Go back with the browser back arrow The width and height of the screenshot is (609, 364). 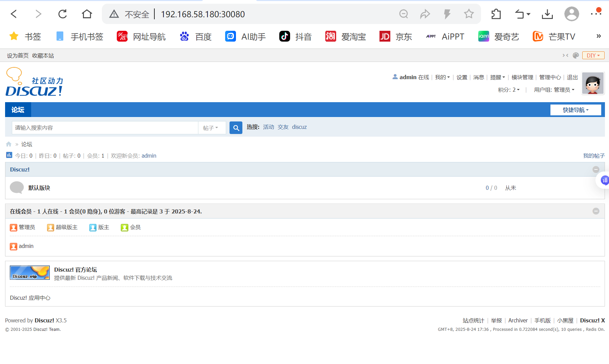click(x=14, y=14)
